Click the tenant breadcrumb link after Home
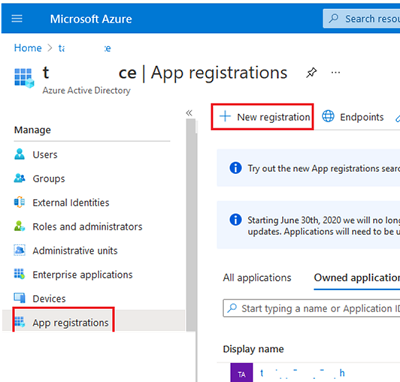Screen dimensions: 400x382 coord(85,48)
